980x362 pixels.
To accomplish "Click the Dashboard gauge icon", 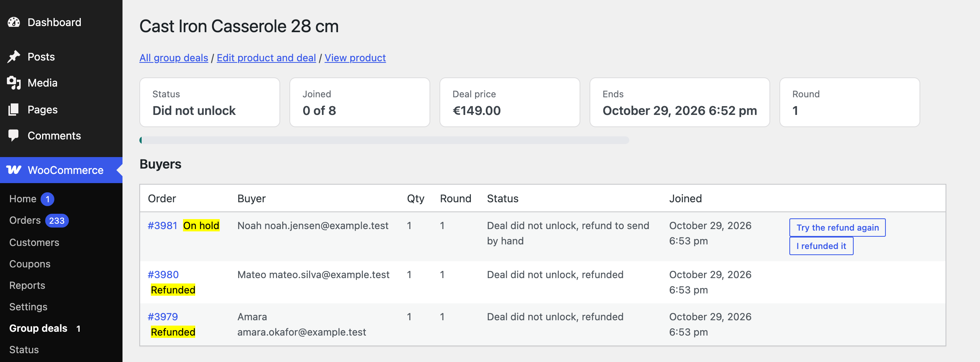I will pyautogui.click(x=14, y=22).
